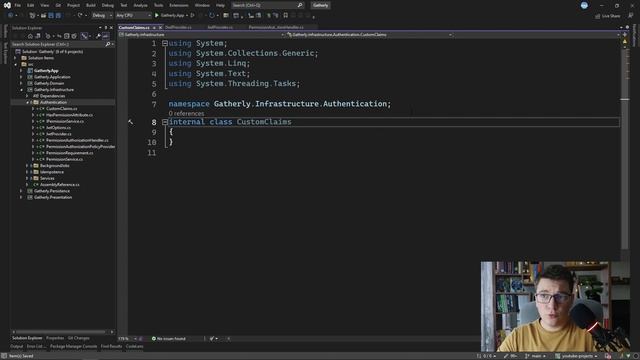Open the Find Results tab

(111, 347)
